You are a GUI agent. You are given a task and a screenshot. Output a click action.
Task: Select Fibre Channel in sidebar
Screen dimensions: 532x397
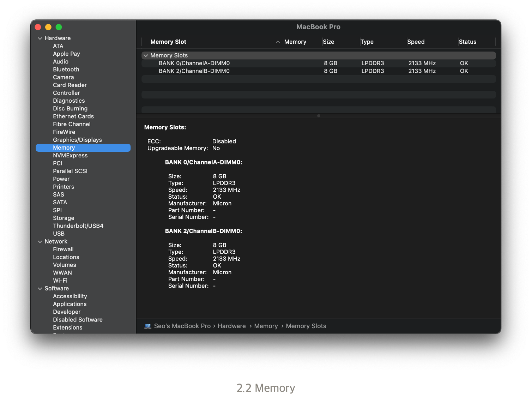coord(72,124)
